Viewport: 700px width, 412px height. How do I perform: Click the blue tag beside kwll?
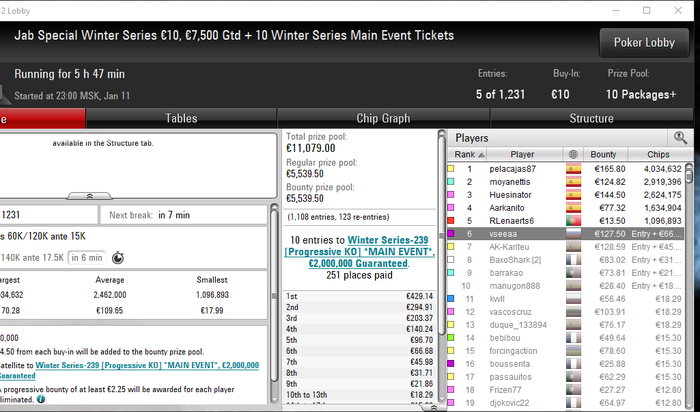451,299
